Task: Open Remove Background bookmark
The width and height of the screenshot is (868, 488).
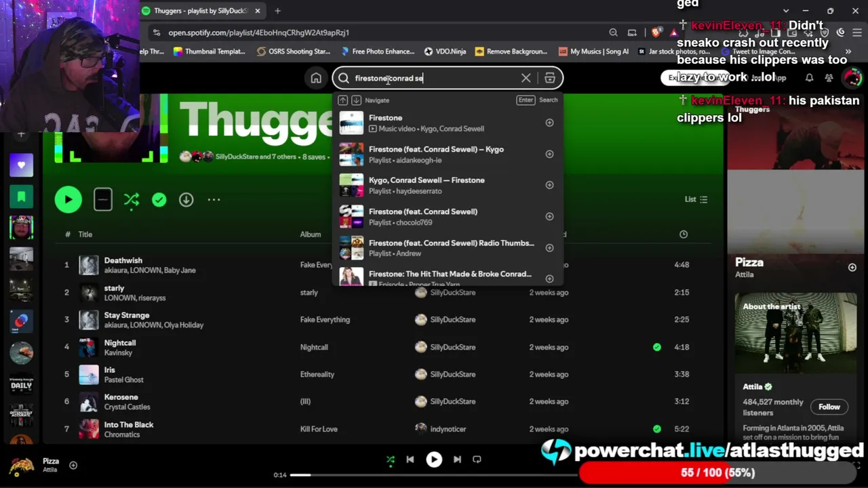Action: (511, 52)
